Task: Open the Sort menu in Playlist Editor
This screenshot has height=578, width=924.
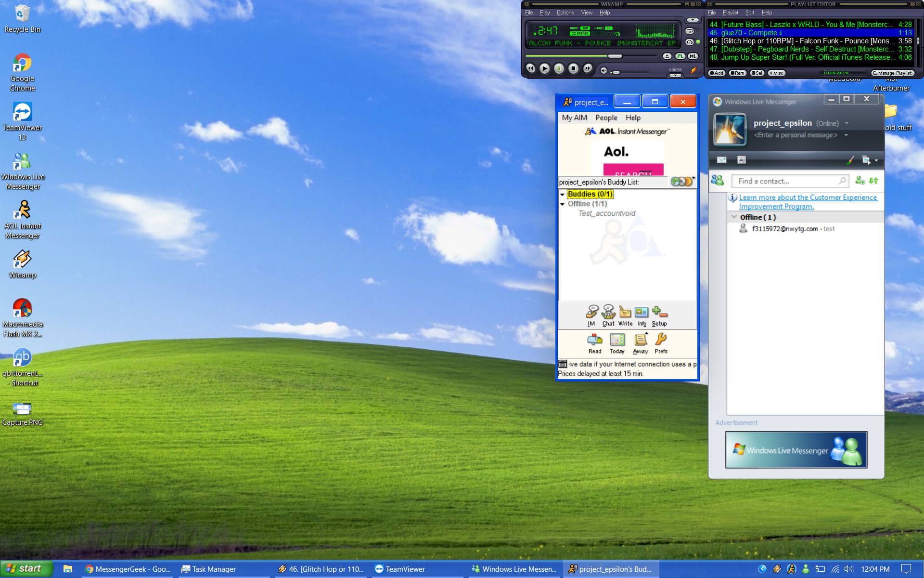Action: tap(749, 13)
